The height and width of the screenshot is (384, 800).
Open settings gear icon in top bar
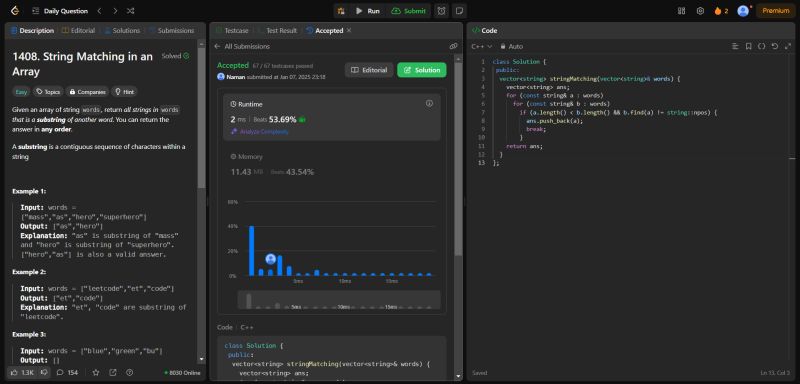(x=700, y=11)
